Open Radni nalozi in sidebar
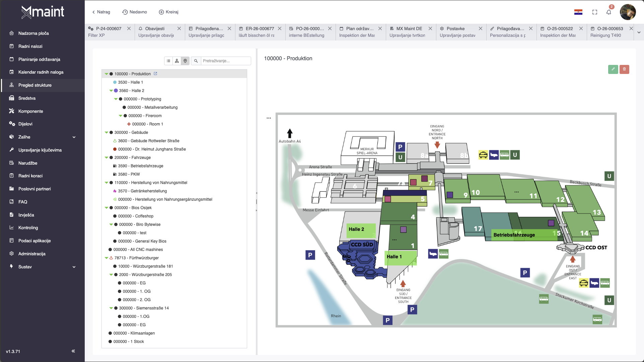 (x=30, y=46)
